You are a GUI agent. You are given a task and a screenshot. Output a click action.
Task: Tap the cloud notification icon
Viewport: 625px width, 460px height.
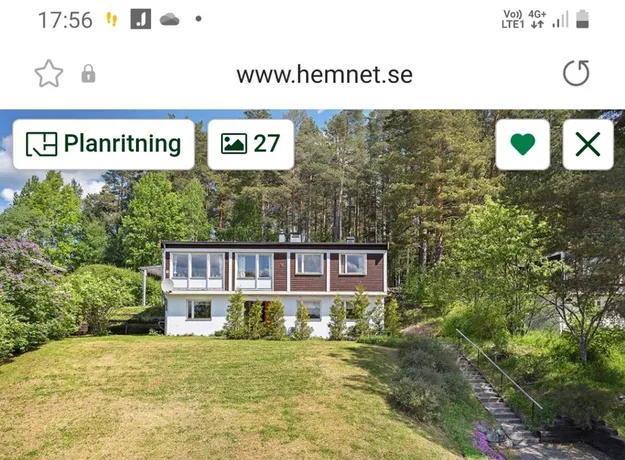[x=169, y=19]
